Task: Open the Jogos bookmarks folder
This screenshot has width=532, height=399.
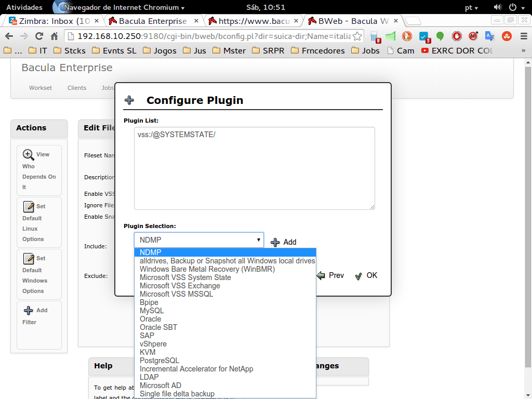Action: pyautogui.click(x=160, y=50)
